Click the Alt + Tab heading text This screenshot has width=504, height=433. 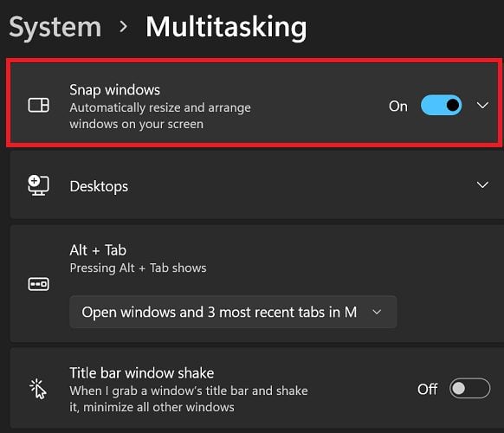(x=98, y=250)
